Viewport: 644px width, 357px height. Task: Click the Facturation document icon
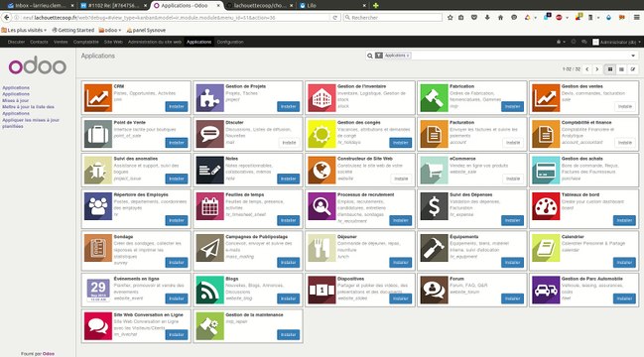point(434,134)
